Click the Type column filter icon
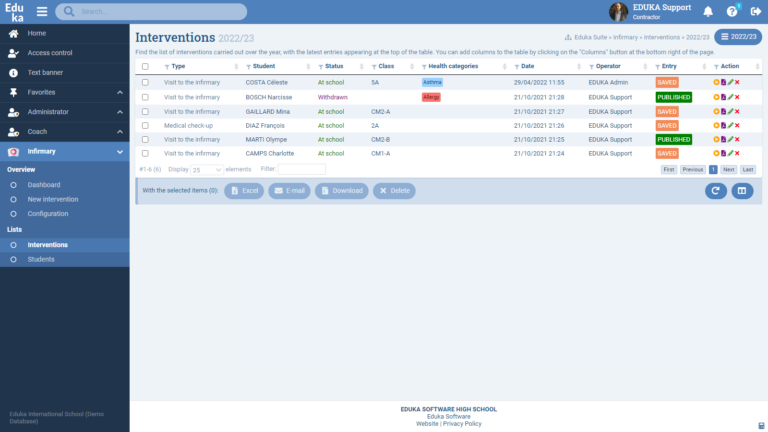 point(167,66)
